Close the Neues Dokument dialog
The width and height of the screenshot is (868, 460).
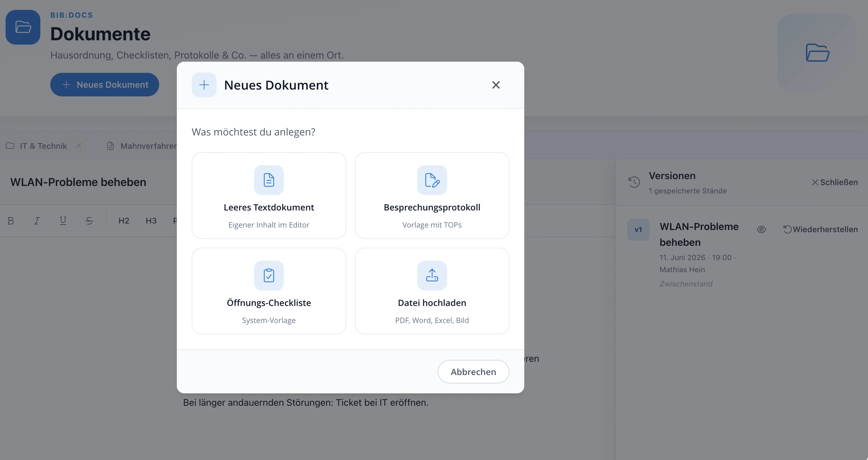click(x=496, y=85)
